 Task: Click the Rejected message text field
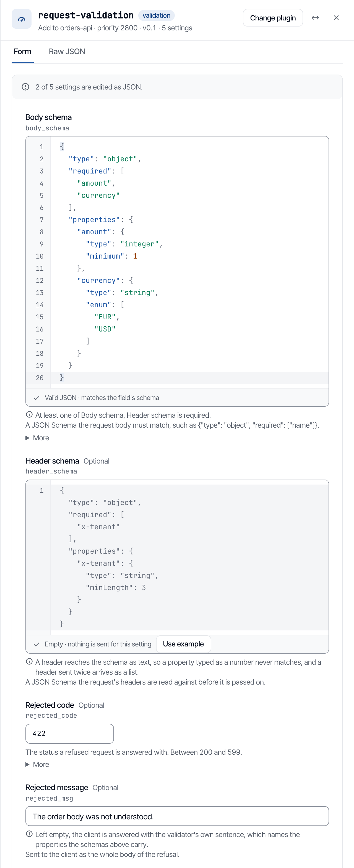coord(177,816)
